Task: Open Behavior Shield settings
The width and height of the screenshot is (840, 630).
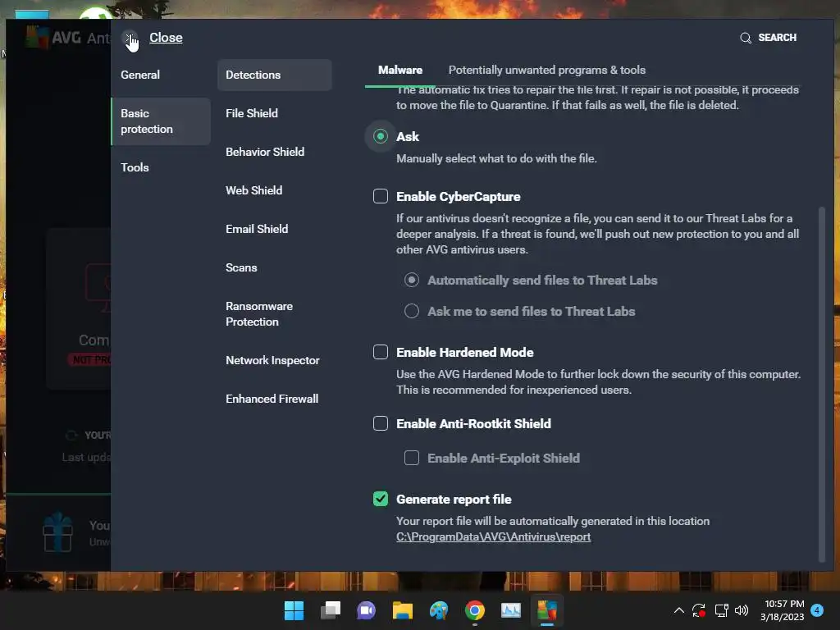Action: 265,152
